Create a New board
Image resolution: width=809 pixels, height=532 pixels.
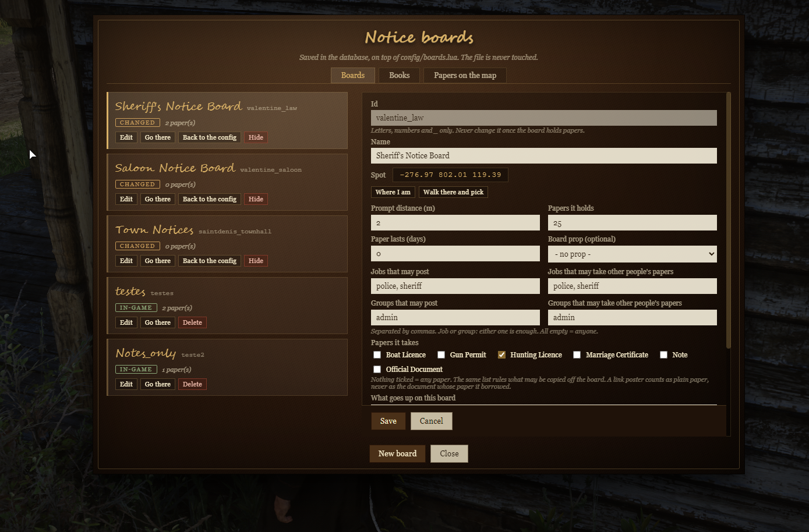[x=397, y=453]
